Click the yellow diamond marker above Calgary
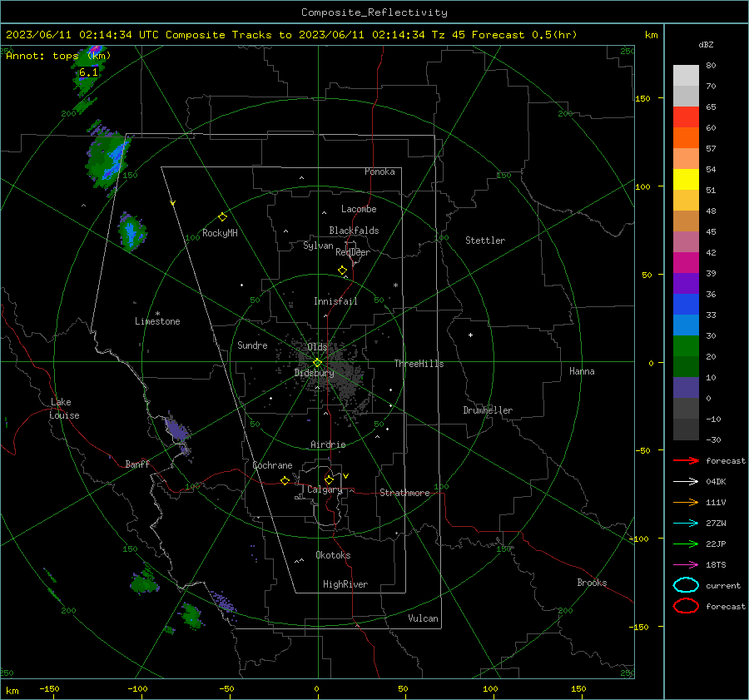 click(x=329, y=479)
